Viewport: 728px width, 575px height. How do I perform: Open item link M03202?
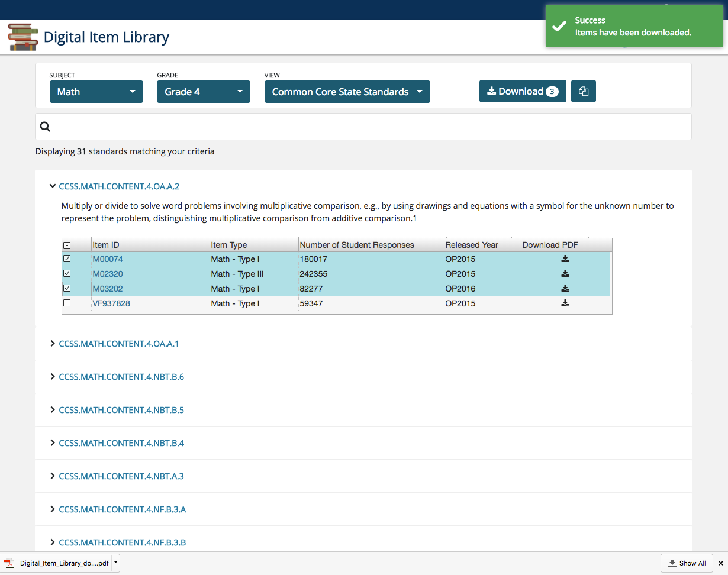(x=108, y=289)
